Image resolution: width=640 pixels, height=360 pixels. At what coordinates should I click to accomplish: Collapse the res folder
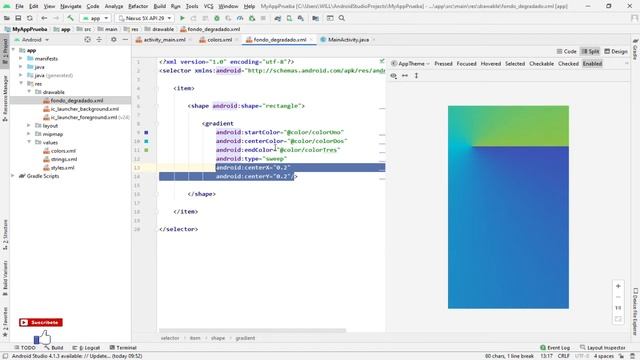(x=21, y=84)
